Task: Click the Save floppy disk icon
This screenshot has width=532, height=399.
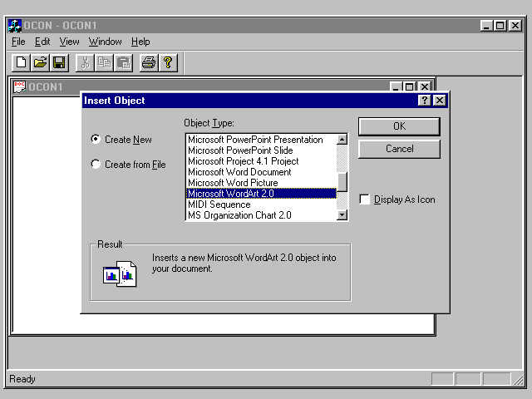Action: (x=59, y=62)
